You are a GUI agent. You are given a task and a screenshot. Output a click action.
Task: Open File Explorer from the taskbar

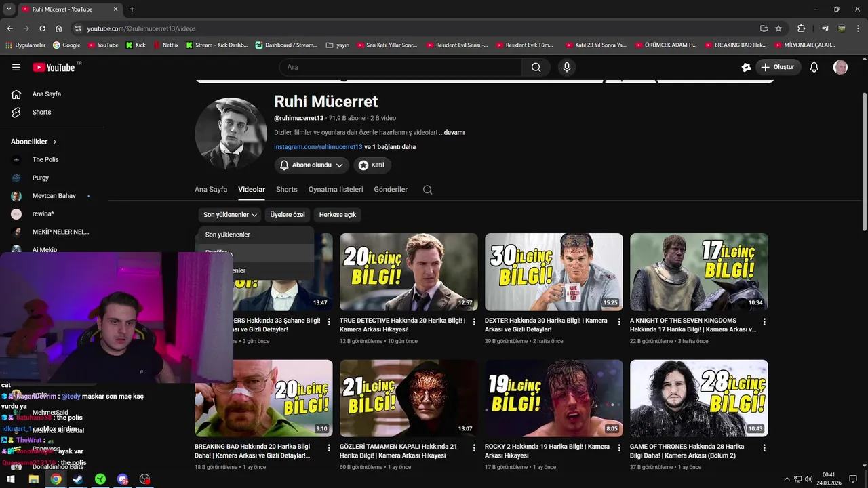pyautogui.click(x=33, y=479)
